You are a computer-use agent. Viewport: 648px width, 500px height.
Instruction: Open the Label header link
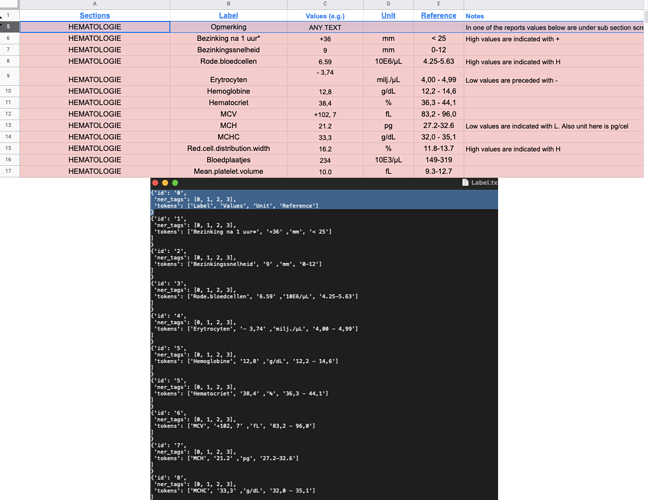[228, 15]
